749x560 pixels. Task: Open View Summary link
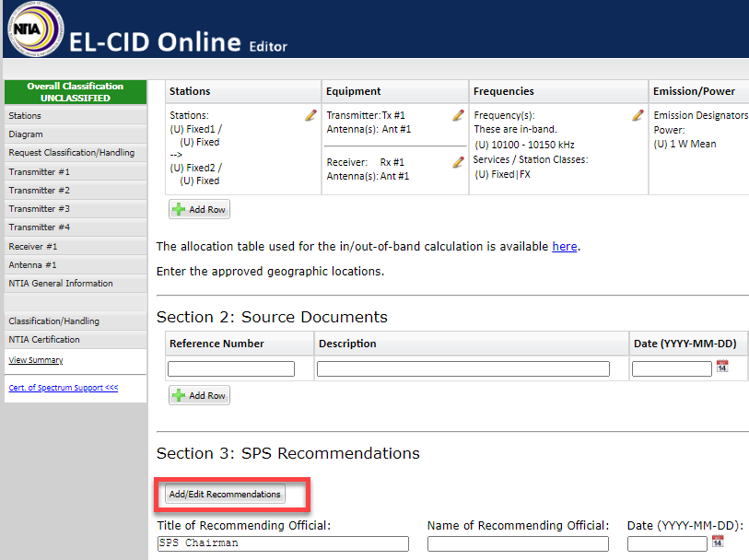click(36, 360)
